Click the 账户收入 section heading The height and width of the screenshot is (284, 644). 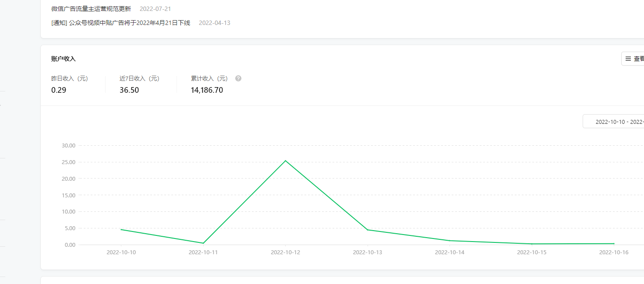pyautogui.click(x=64, y=59)
